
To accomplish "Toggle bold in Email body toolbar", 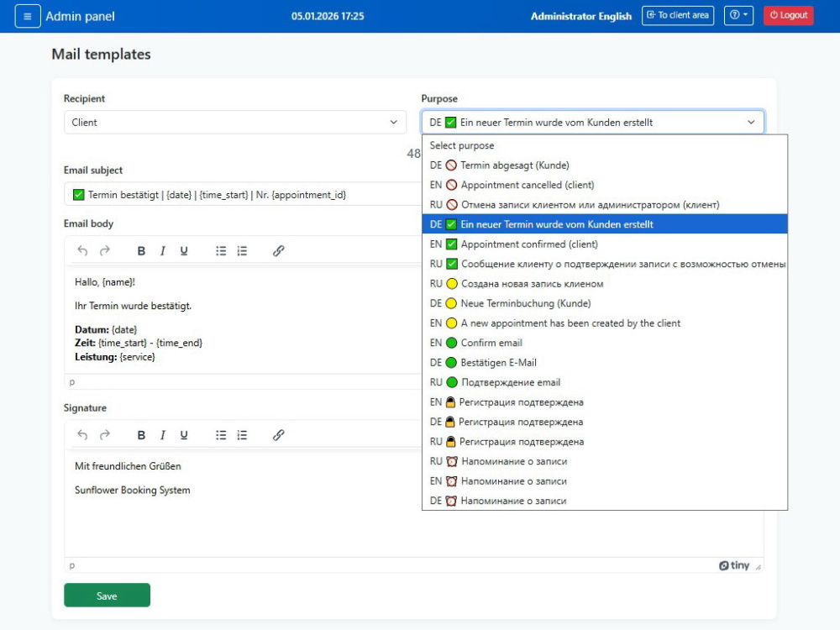I will [x=141, y=250].
